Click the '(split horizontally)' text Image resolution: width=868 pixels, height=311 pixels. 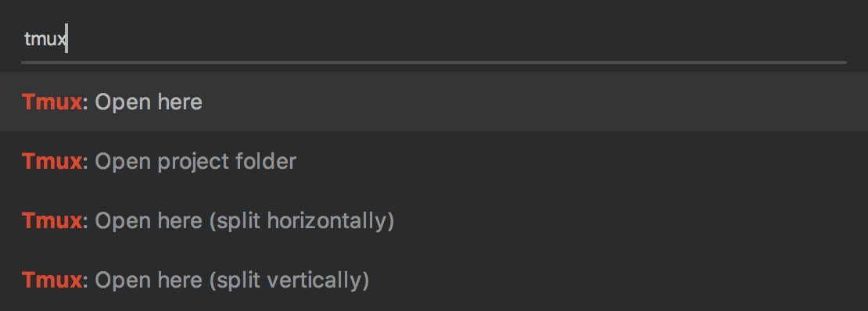pos(302,221)
